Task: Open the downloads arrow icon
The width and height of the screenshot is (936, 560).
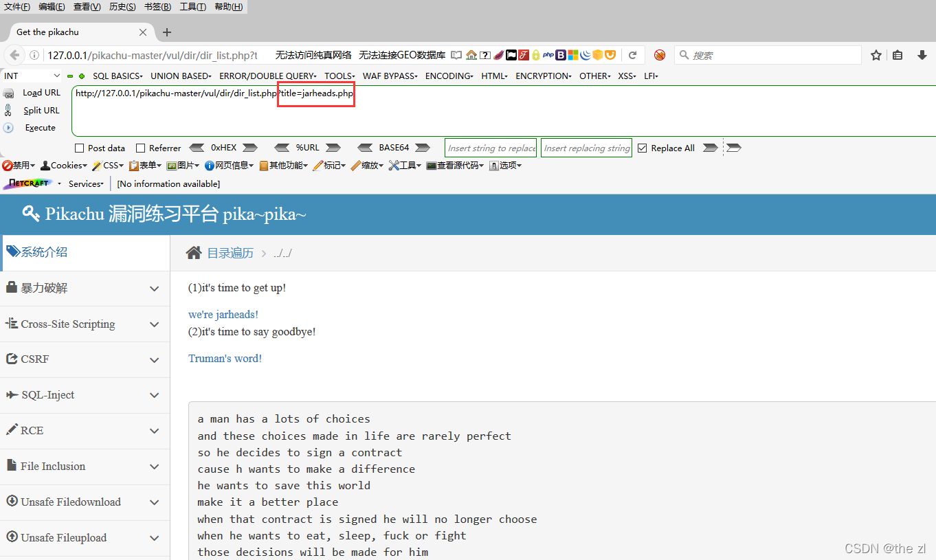Action: (x=923, y=55)
